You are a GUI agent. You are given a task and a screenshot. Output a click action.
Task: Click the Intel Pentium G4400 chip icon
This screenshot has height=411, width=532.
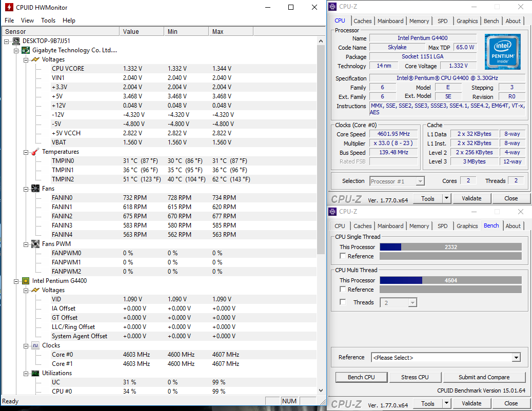tap(26, 281)
